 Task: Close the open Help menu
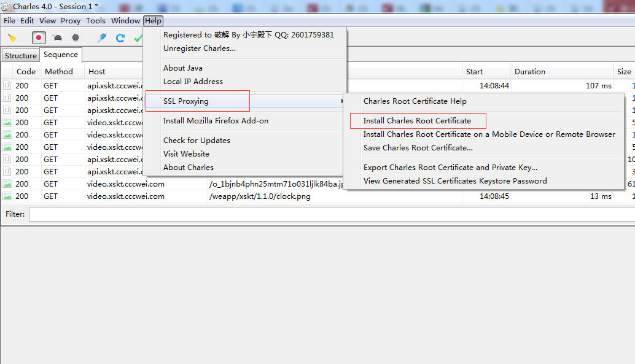(x=153, y=21)
